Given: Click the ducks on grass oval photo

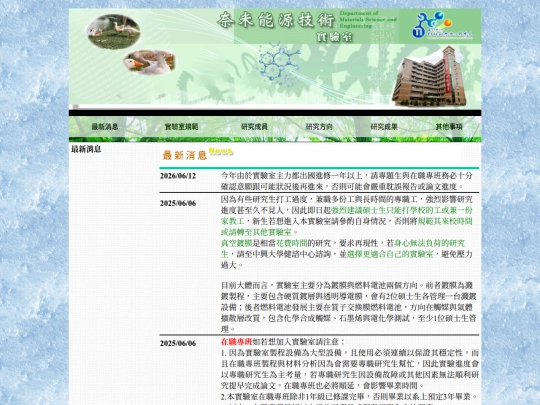Looking at the screenshot, I should coord(113,32).
